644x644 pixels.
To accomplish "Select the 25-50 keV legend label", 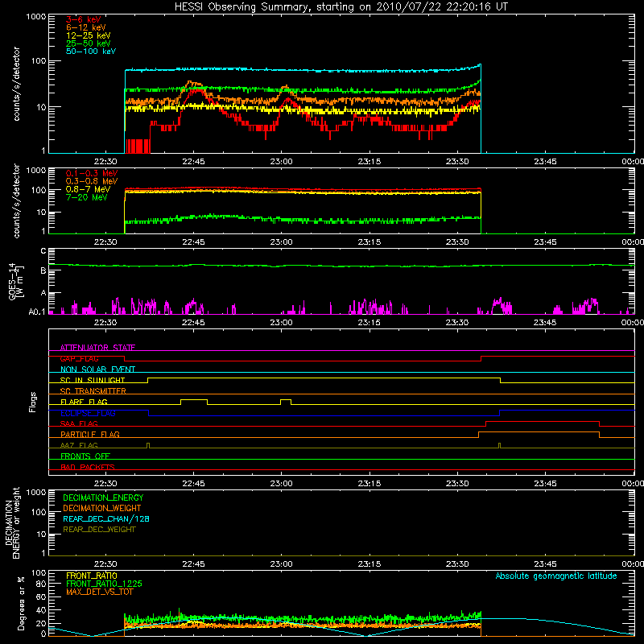I will click(88, 43).
